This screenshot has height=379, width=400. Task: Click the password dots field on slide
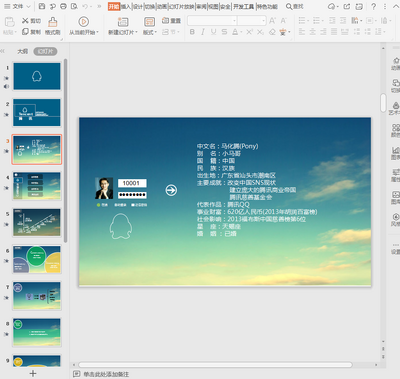click(132, 195)
